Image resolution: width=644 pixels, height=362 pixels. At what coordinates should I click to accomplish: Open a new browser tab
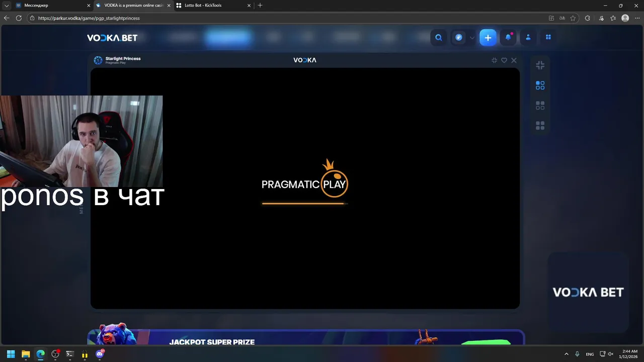pos(260,6)
